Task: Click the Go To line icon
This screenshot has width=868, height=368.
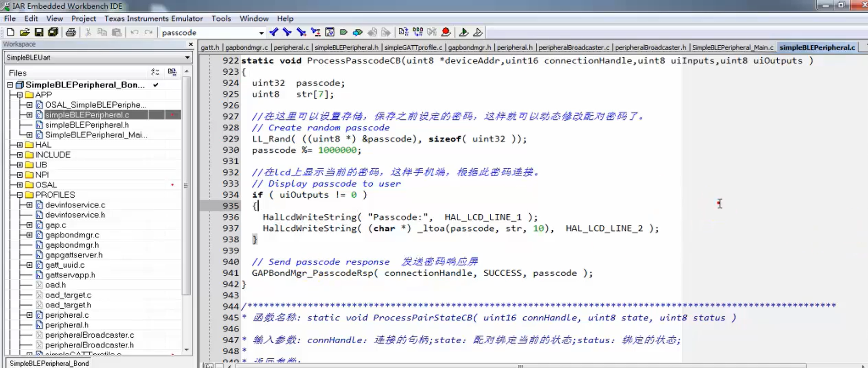Action: pyautogui.click(x=330, y=32)
